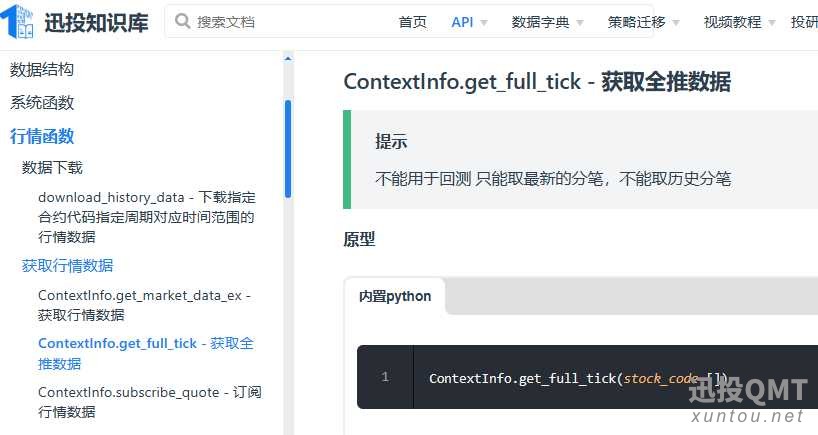Viewport: 818px width, 435px height.
Task: Open ContextInfo.subscribe_quote doc link
Action: tap(150, 402)
